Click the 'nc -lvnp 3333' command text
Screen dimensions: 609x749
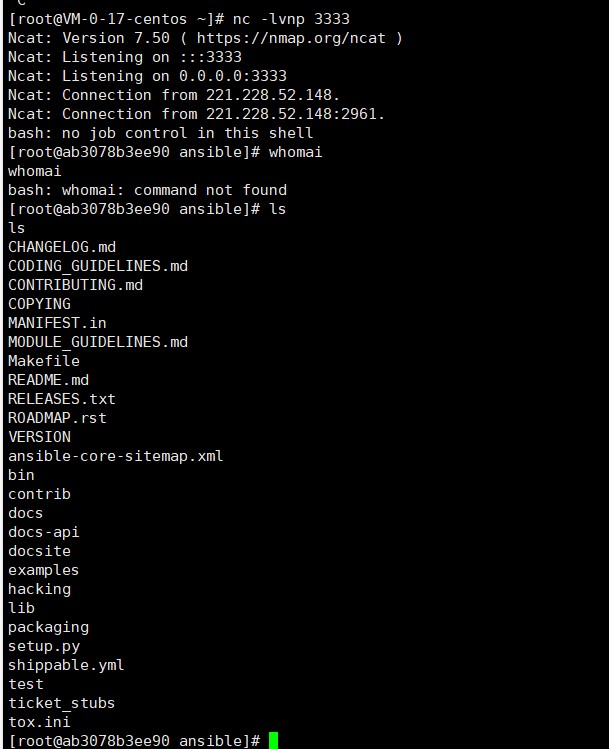[x=291, y=19]
